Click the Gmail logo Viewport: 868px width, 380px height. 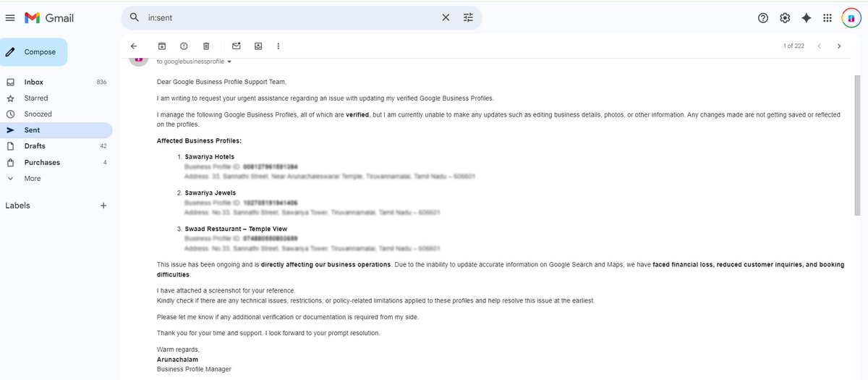pyautogui.click(x=49, y=18)
